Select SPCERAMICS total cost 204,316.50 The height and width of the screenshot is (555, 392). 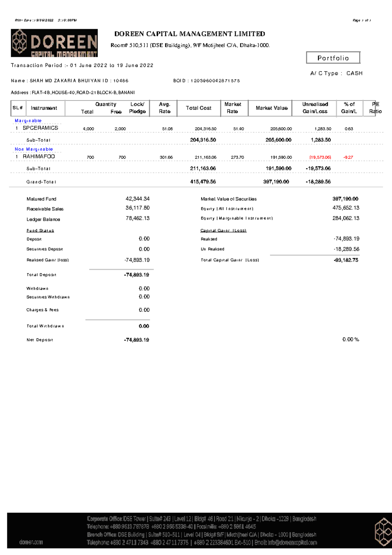point(205,129)
